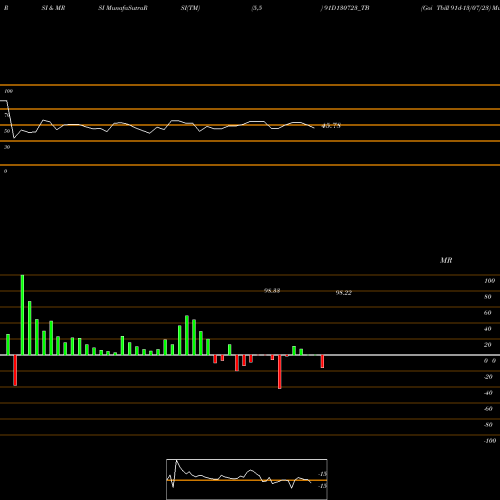Click the 50 level label on RSI axis

[x=7, y=131]
